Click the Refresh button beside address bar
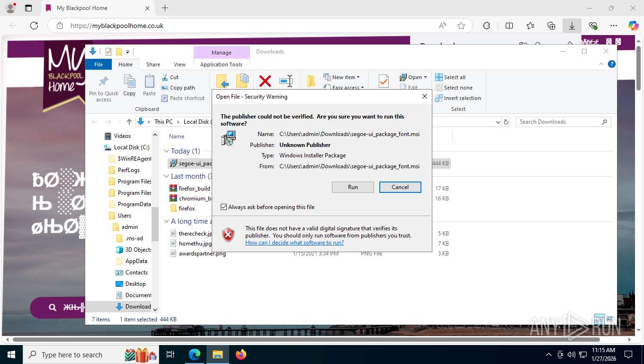This screenshot has height=364, width=644. click(x=506, y=122)
